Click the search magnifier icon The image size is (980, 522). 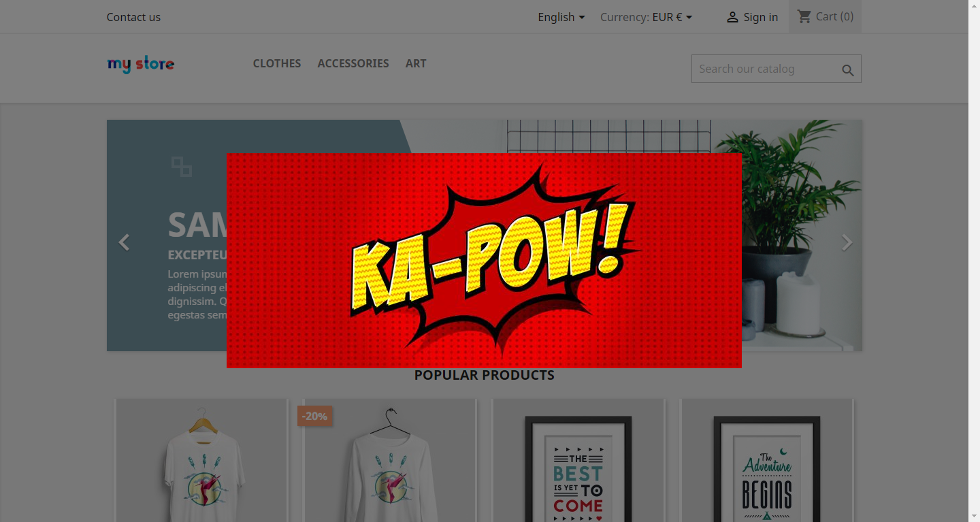pyautogui.click(x=847, y=70)
